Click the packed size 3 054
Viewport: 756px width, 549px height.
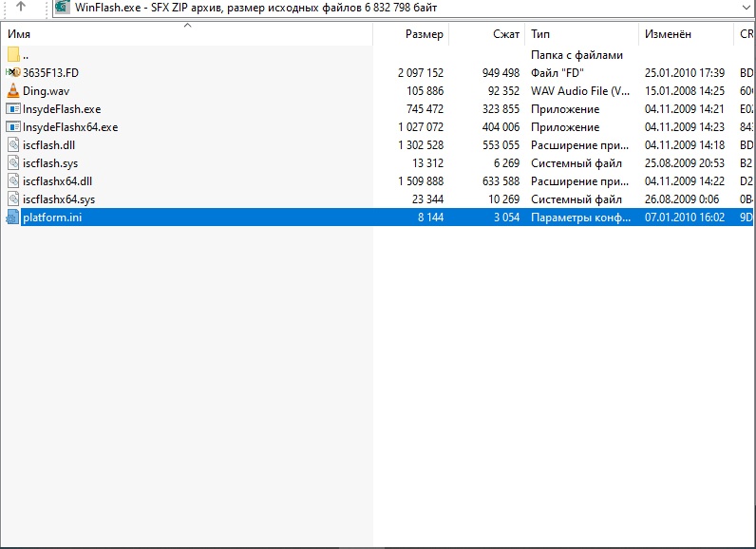point(506,218)
